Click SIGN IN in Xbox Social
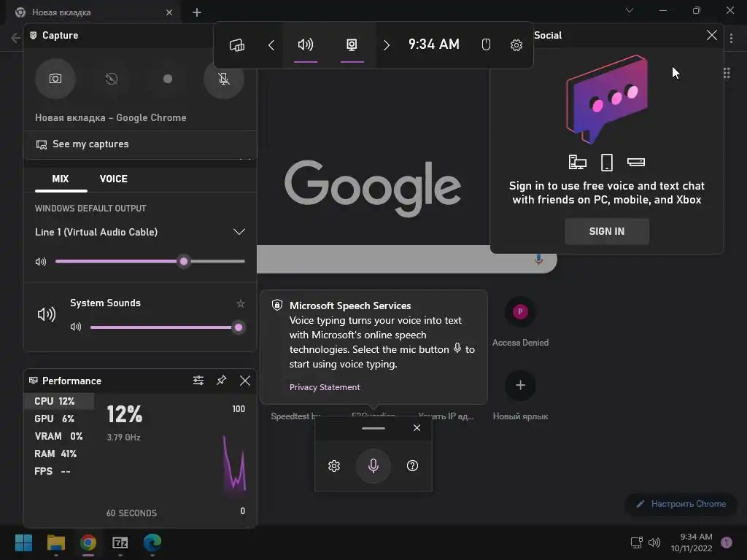This screenshot has width=747, height=560. click(x=606, y=231)
